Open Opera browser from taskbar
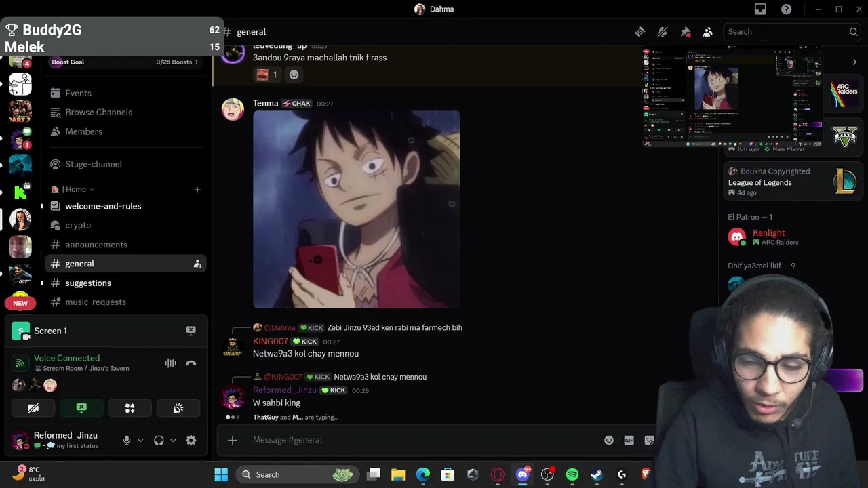Viewport: 868px width, 488px height. 498,474
